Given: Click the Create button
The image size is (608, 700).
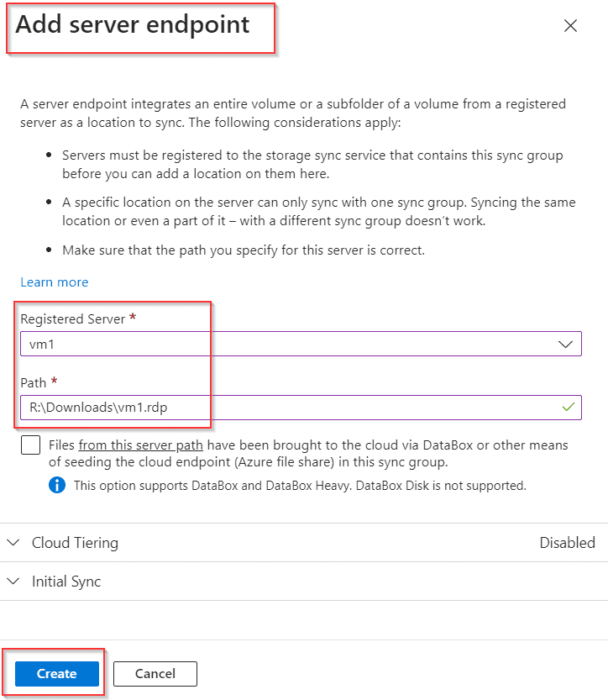Looking at the screenshot, I should tap(55, 673).
